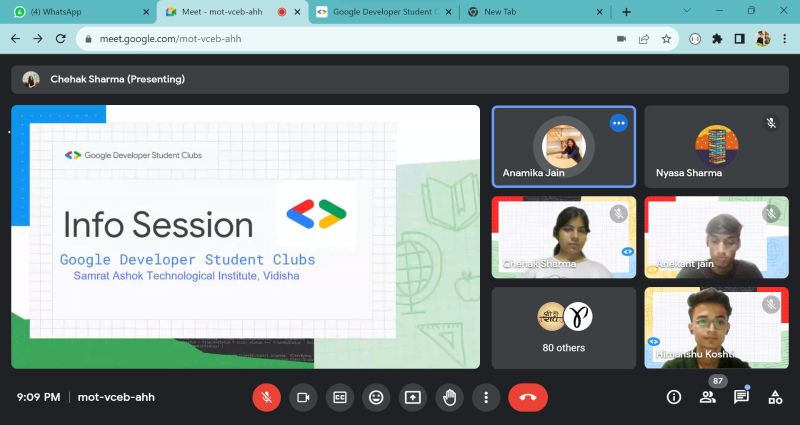Image resolution: width=800 pixels, height=425 pixels.
Task: Unmute microphone in the Meet bottom bar
Action: [x=266, y=397]
